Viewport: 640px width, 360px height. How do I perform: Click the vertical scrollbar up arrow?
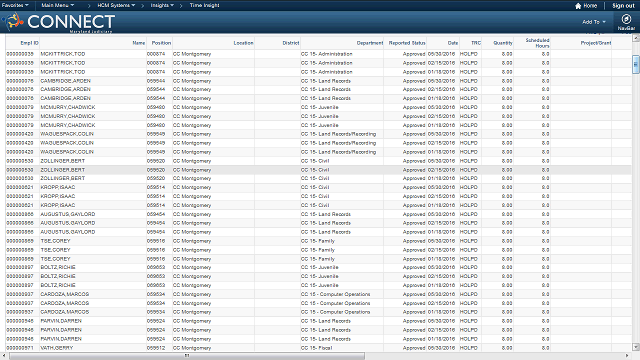[636, 38]
